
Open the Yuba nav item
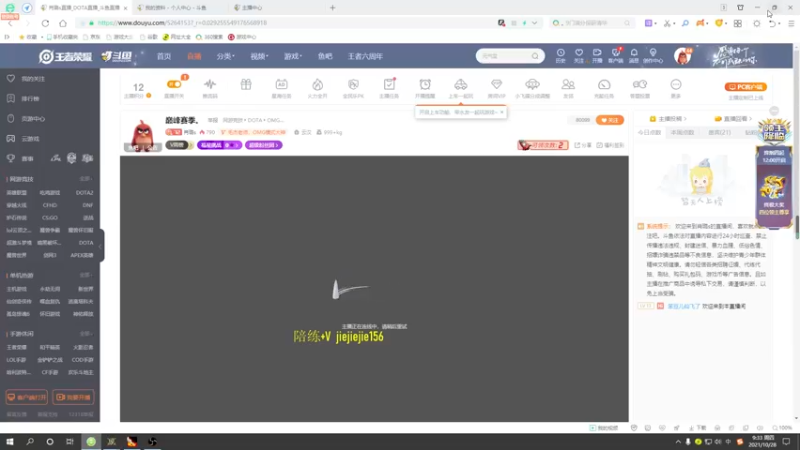(325, 56)
